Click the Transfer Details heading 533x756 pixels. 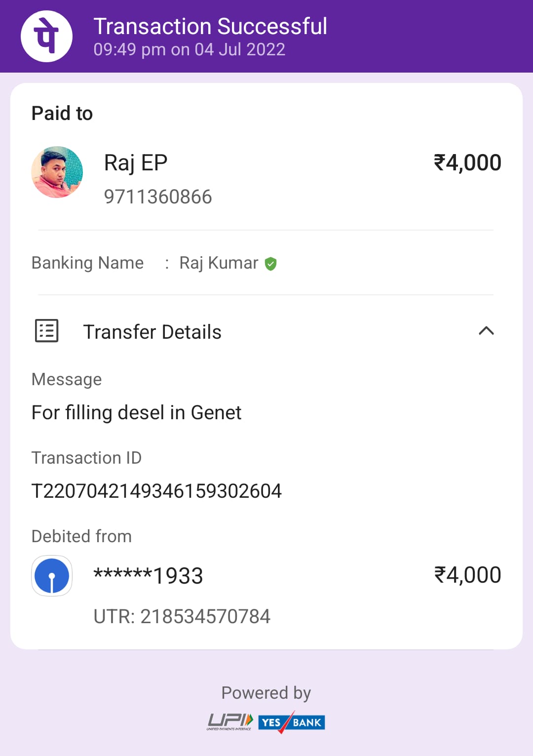152,332
